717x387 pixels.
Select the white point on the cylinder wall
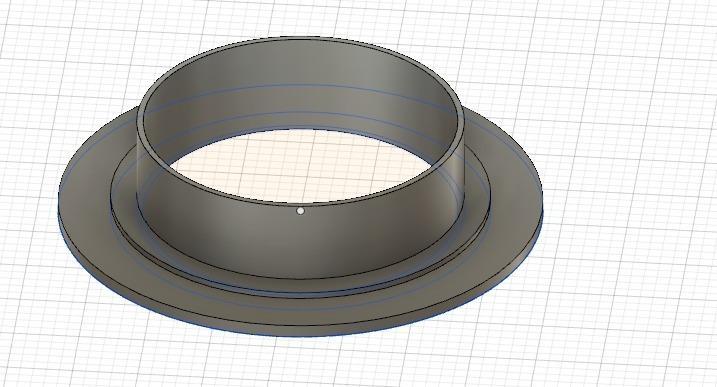[300, 211]
